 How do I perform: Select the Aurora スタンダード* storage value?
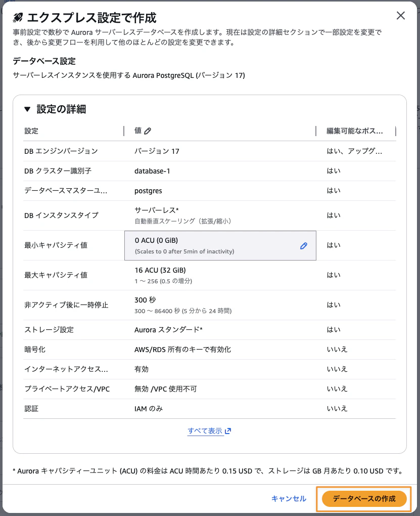pos(168,330)
